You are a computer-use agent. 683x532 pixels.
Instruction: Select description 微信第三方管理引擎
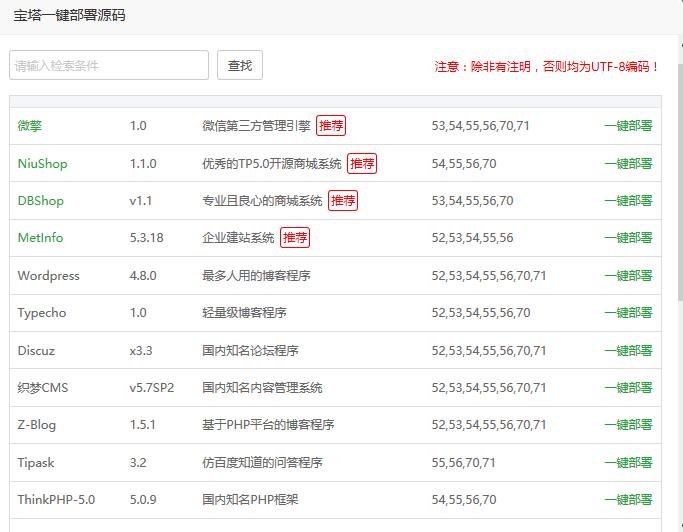click(x=256, y=126)
